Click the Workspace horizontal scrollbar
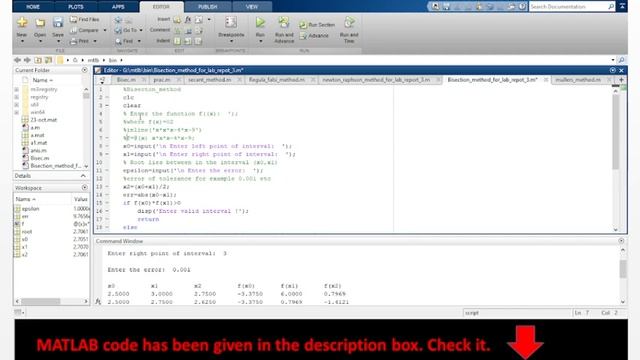Viewport: 640px width, 360px height. coord(41,301)
